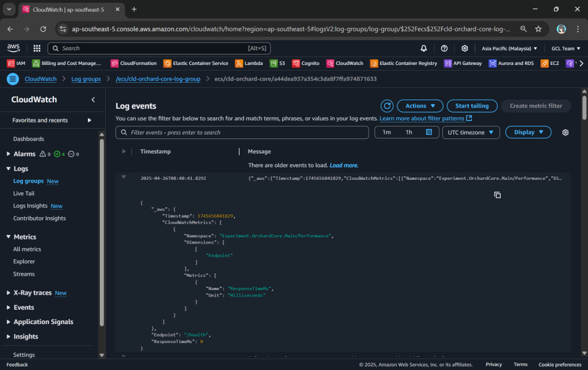Open the AWS notifications bell
588x370 pixels.
[x=424, y=48]
